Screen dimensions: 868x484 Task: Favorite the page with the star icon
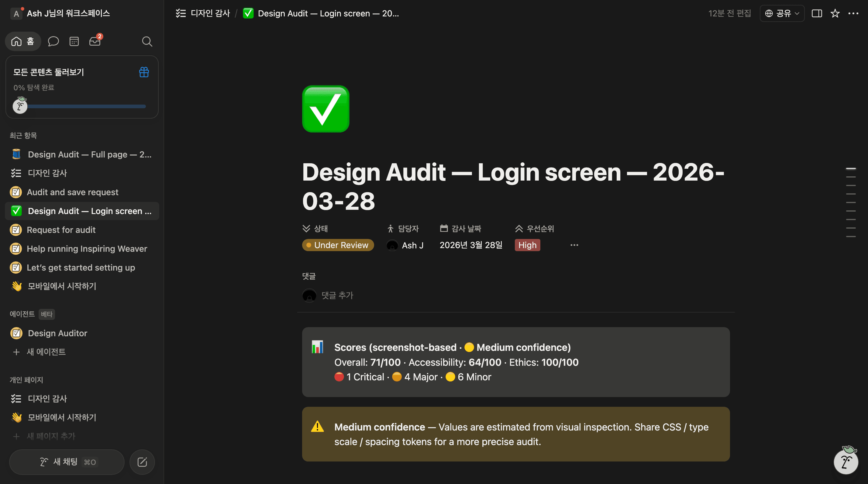(835, 13)
